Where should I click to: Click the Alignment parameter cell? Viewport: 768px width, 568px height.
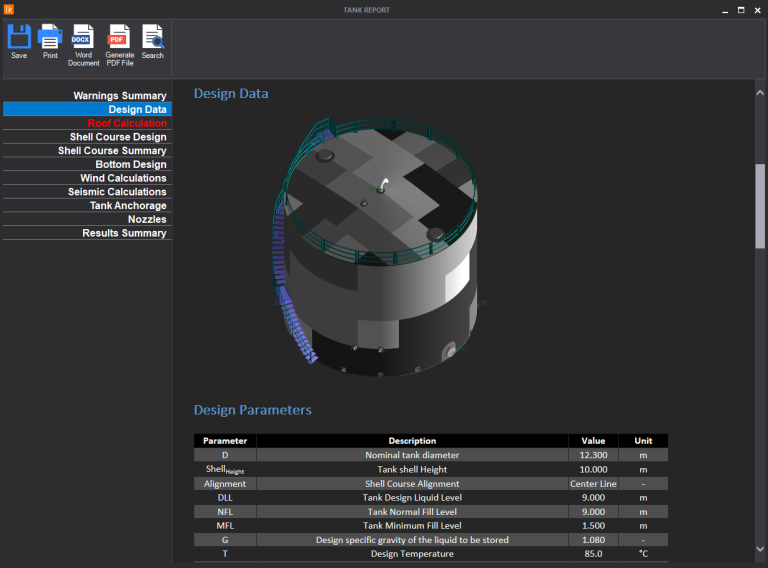click(225, 484)
